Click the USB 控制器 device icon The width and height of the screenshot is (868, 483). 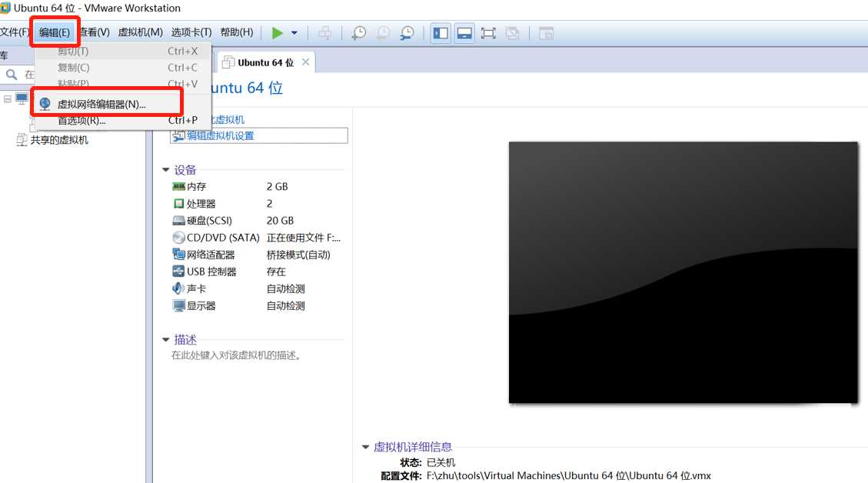178,271
